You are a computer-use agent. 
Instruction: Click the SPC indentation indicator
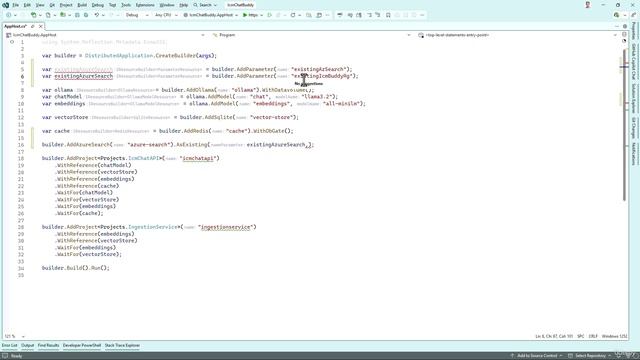pyautogui.click(x=580, y=336)
